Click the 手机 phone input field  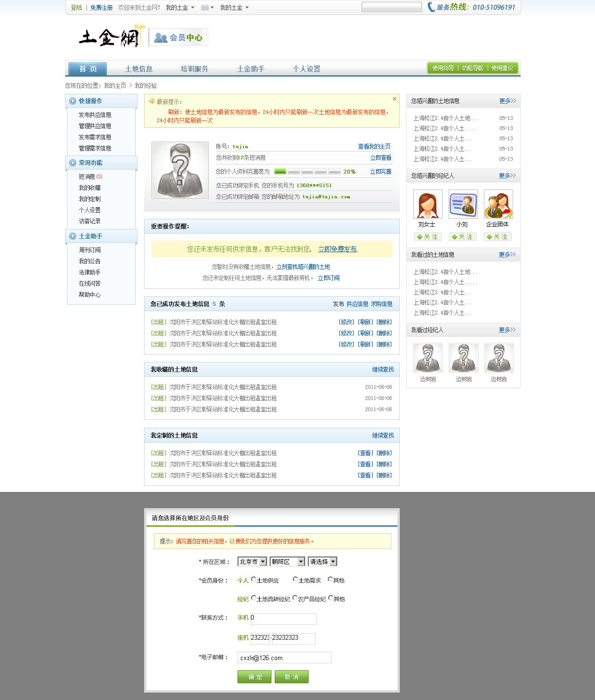tap(283, 619)
